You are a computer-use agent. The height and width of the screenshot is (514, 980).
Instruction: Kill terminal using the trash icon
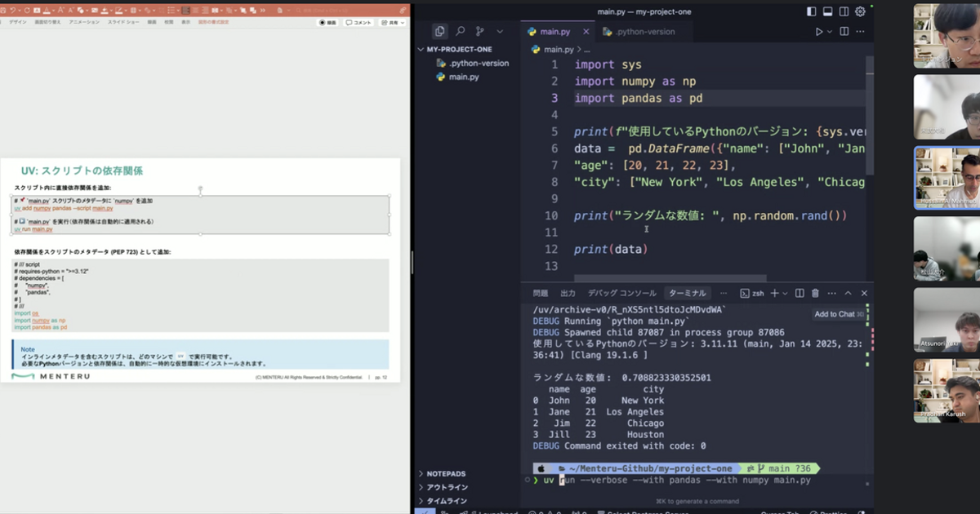pos(815,293)
